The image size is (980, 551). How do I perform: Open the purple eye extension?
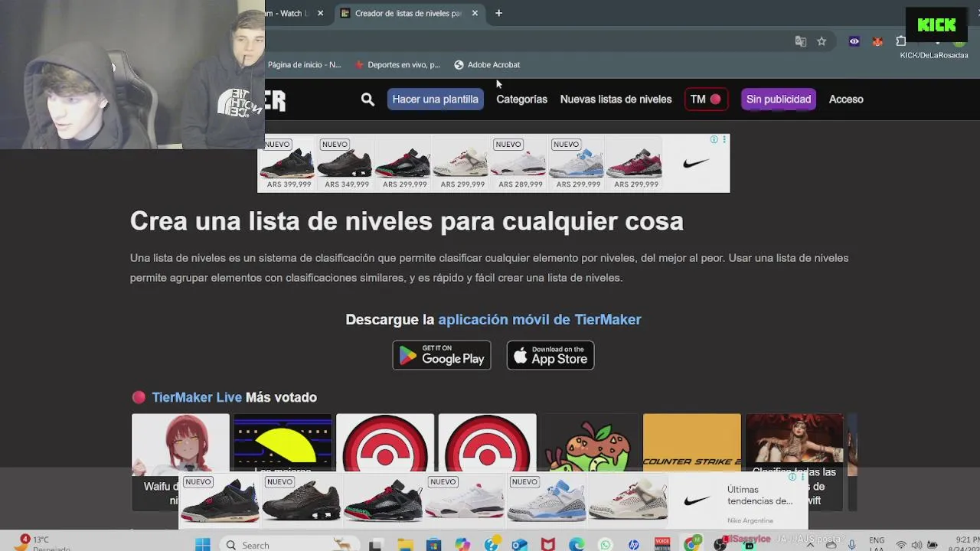click(x=854, y=41)
